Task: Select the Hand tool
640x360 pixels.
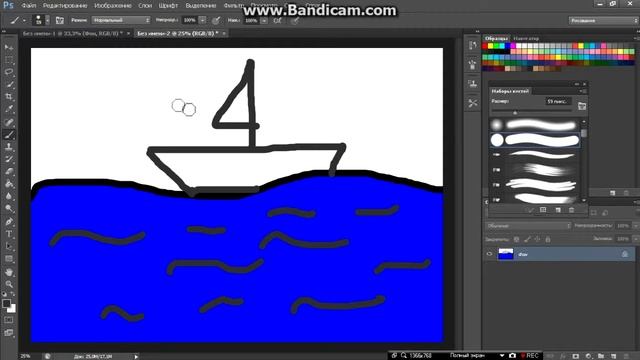Action: click(x=9, y=272)
